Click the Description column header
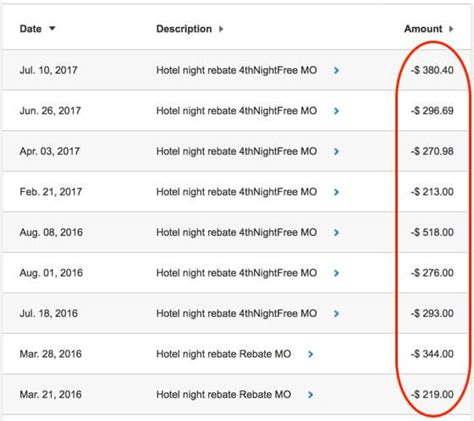 184,29
